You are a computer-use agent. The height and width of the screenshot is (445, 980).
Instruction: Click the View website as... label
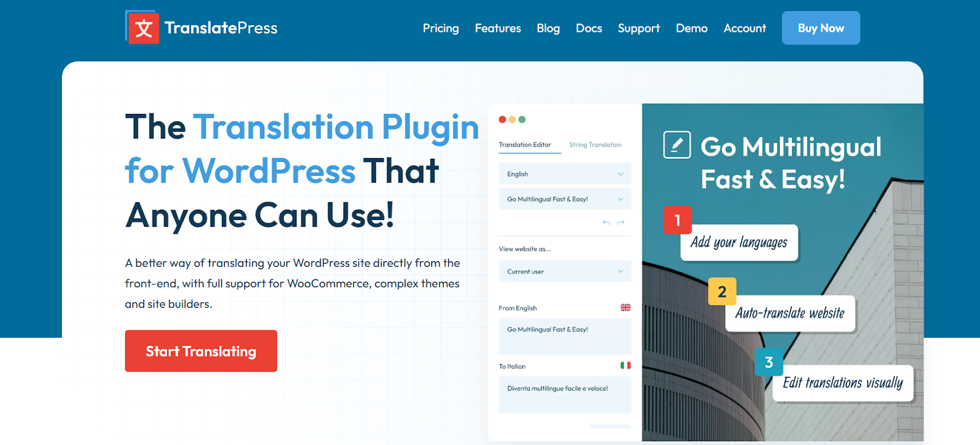(525, 249)
